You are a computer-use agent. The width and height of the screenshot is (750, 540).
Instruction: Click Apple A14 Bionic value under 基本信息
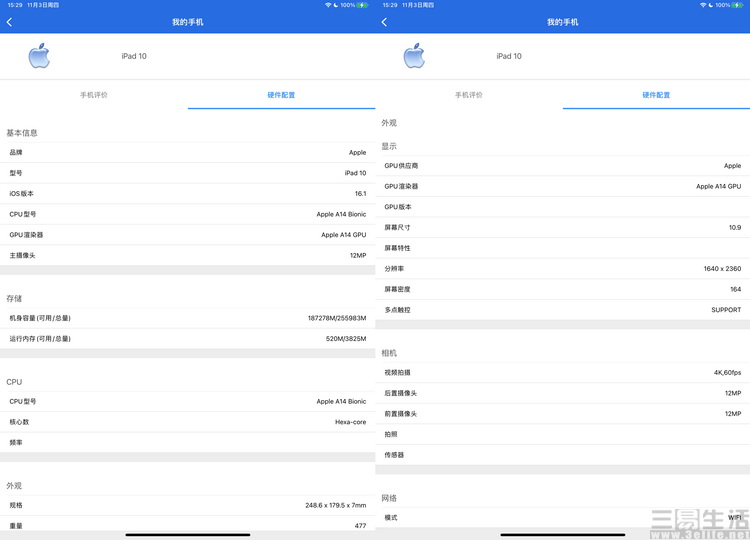click(341, 214)
